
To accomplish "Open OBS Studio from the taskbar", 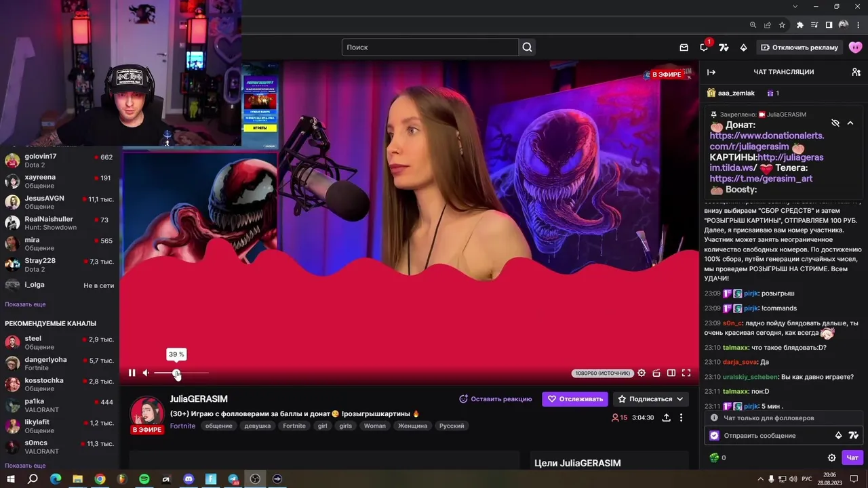I will pyautogui.click(x=255, y=479).
